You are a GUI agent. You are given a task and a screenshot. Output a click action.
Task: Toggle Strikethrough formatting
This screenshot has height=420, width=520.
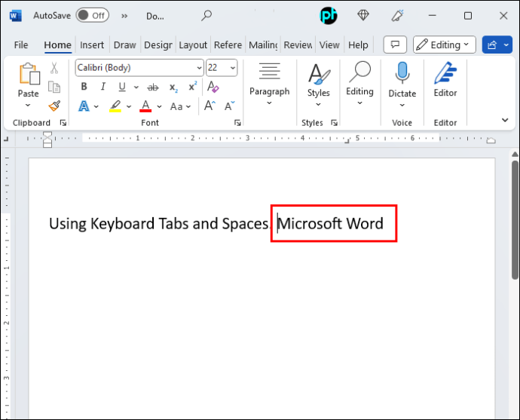point(153,87)
